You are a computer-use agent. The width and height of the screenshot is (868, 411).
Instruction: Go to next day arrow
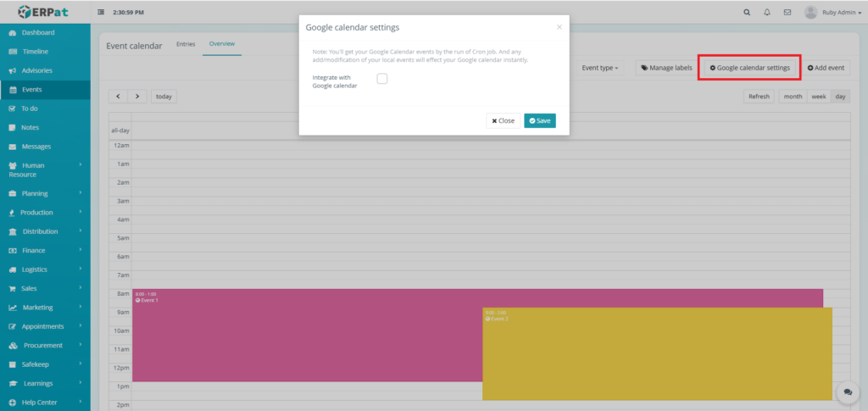click(137, 97)
